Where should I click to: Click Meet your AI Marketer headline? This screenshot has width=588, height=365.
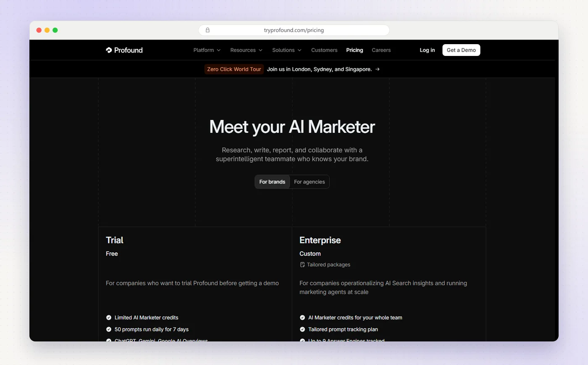[292, 127]
